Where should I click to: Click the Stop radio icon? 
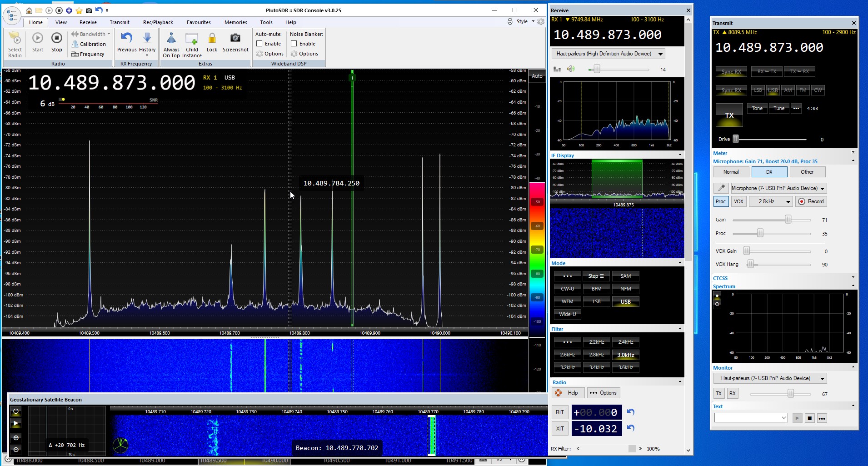tap(56, 38)
